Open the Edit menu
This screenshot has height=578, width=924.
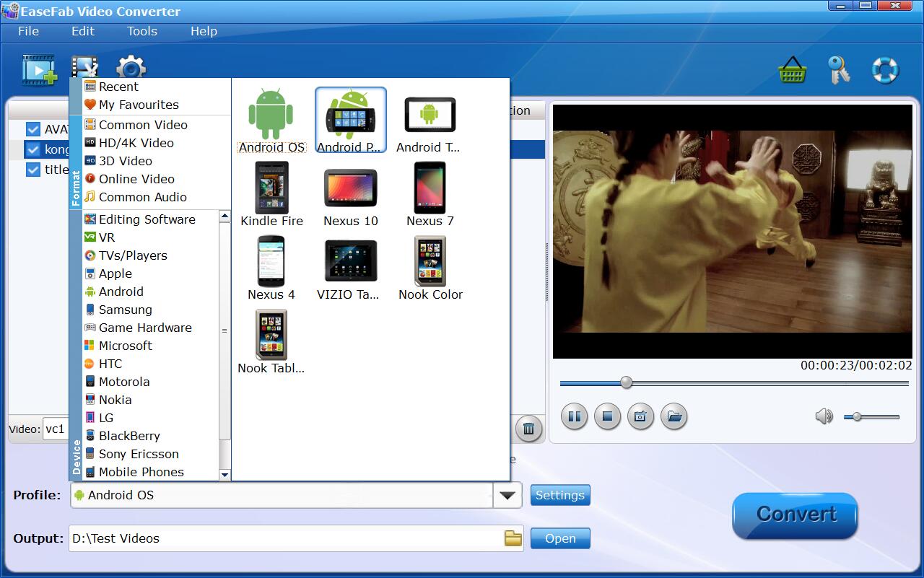[x=83, y=31]
